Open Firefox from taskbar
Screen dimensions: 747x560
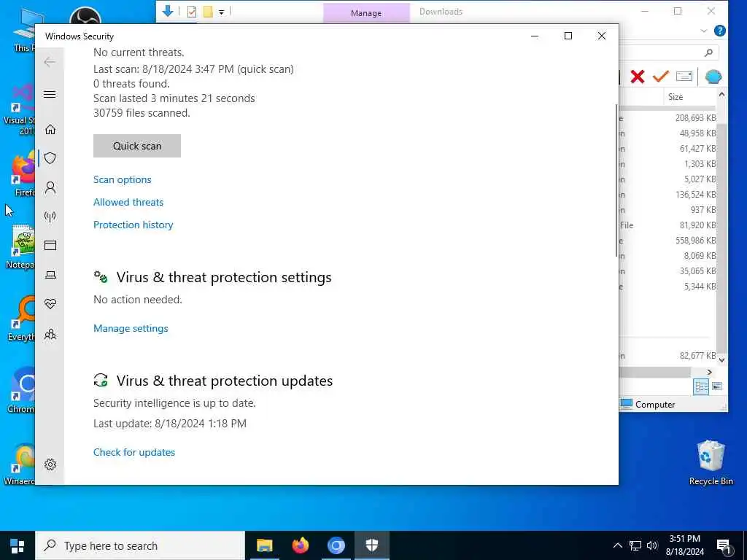[x=300, y=545]
